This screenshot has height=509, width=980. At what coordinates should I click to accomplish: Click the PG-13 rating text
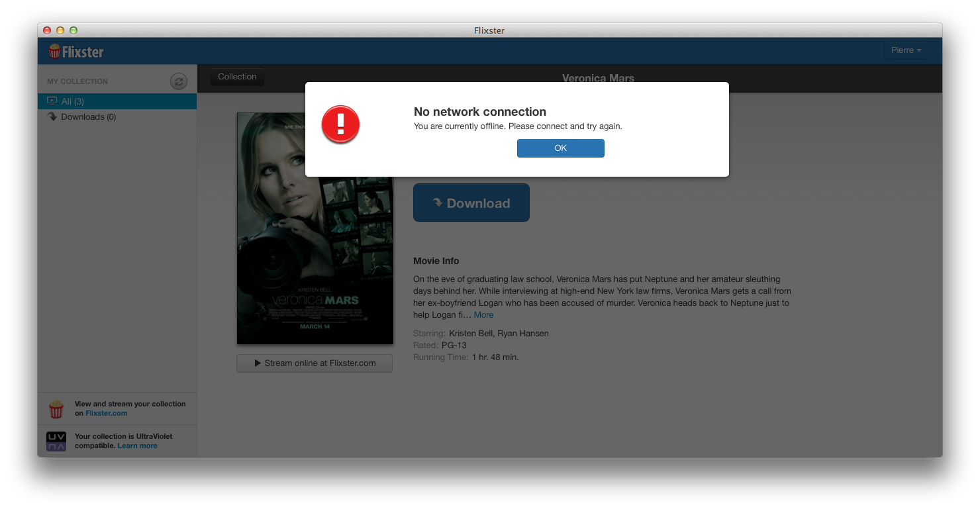click(x=454, y=346)
